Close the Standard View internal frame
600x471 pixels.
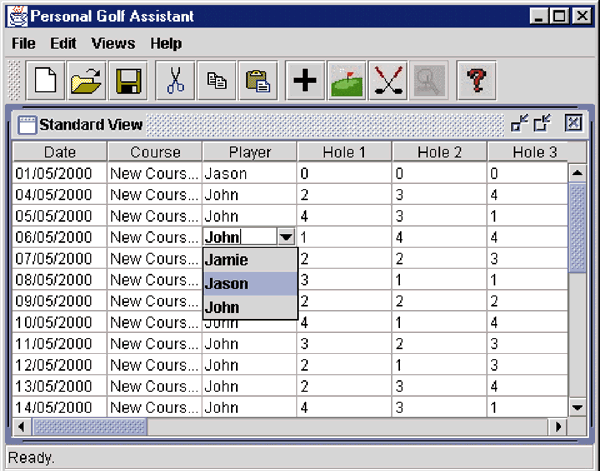[x=573, y=124]
